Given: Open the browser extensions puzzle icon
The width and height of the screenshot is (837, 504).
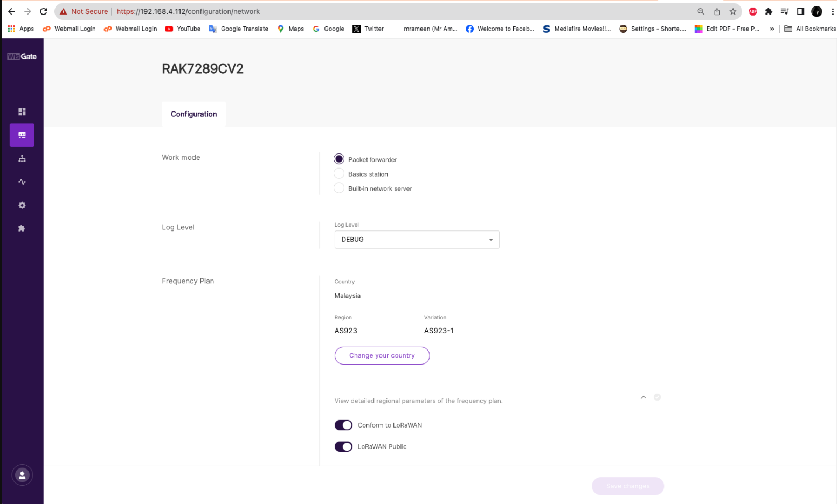Looking at the screenshot, I should (x=769, y=11).
